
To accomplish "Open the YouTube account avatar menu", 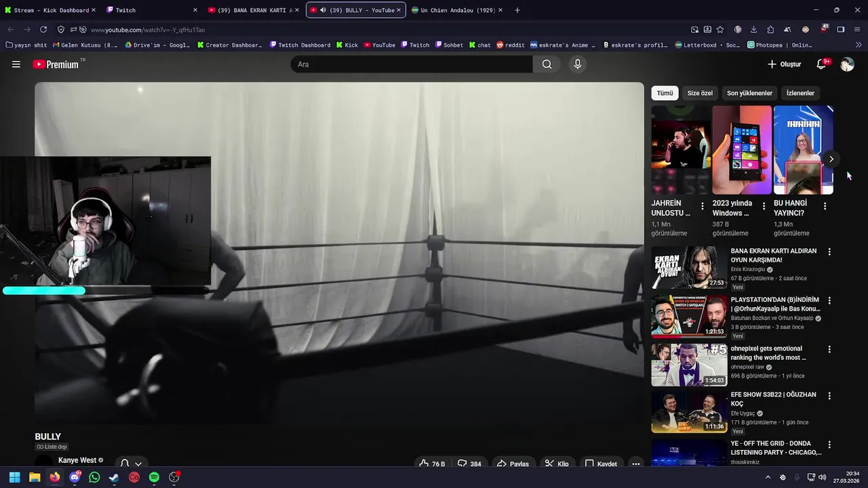I will click(x=847, y=64).
